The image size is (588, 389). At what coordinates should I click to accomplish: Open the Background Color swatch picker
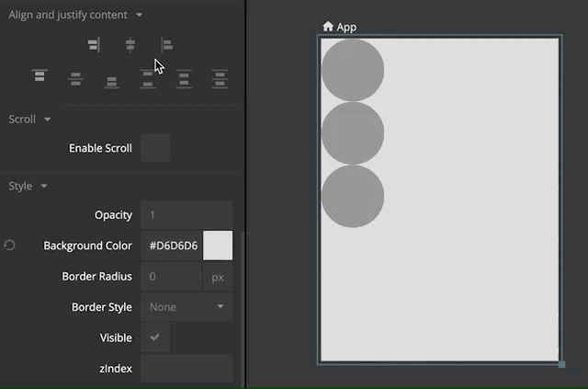pos(218,246)
